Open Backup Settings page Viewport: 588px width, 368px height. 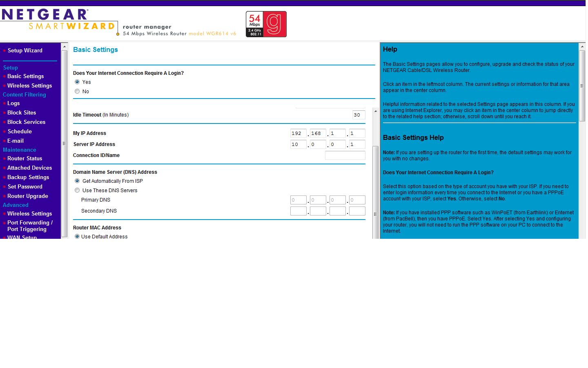tap(28, 177)
